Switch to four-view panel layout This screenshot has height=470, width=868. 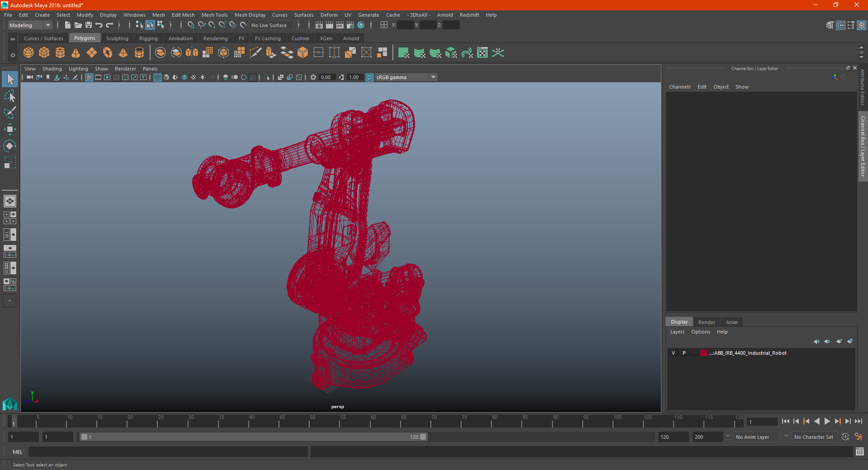coord(10,218)
